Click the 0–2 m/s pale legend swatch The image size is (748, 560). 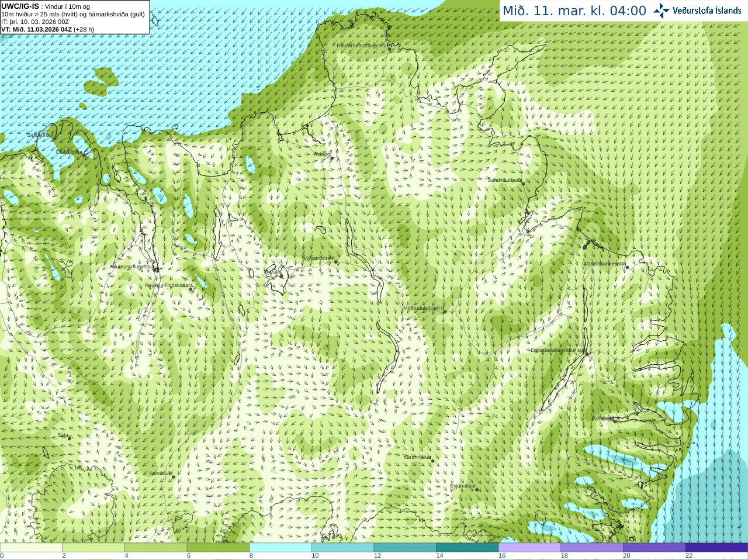click(x=31, y=548)
